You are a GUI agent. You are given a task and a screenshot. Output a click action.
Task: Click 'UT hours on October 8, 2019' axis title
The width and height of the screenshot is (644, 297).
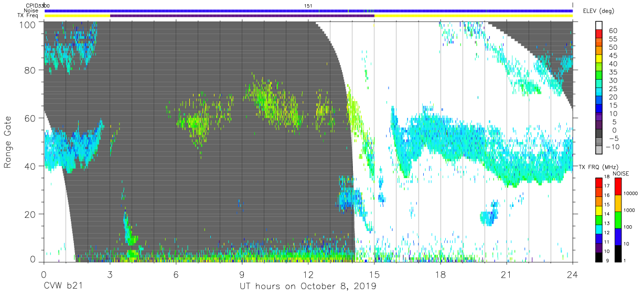[x=308, y=287]
